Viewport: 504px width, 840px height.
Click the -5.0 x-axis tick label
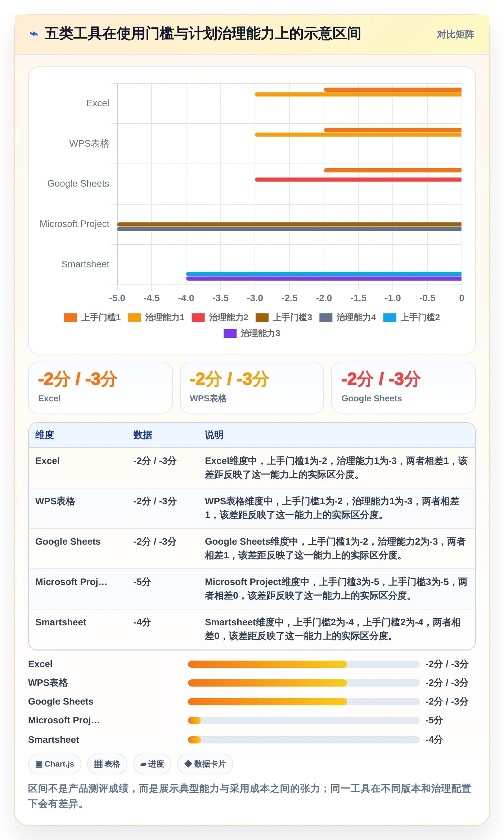117,298
